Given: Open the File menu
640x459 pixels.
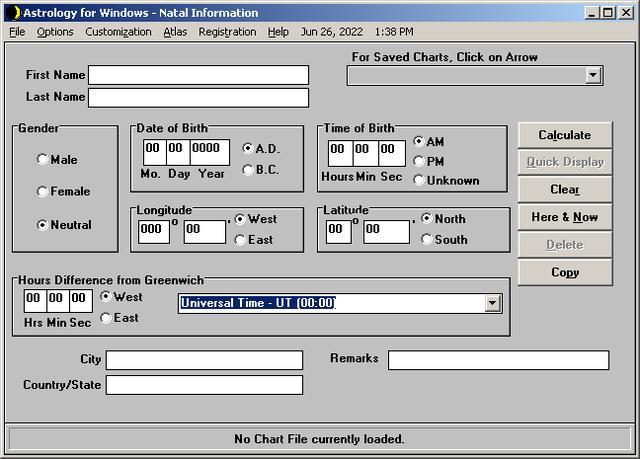Looking at the screenshot, I should pos(17,32).
